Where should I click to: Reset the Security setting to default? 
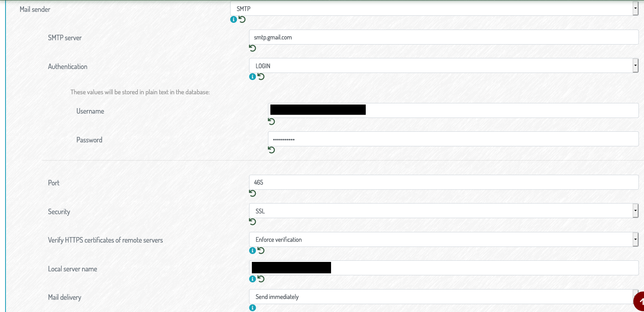tap(253, 222)
